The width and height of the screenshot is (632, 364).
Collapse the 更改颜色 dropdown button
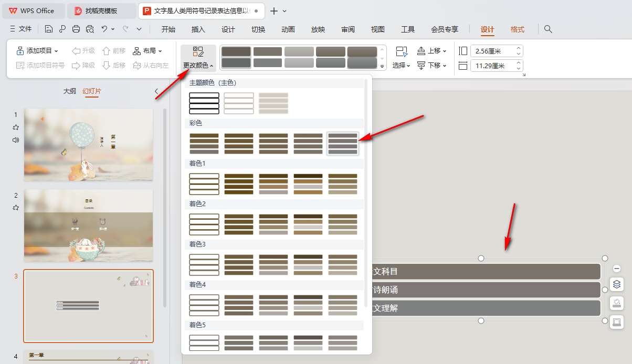[x=198, y=58]
